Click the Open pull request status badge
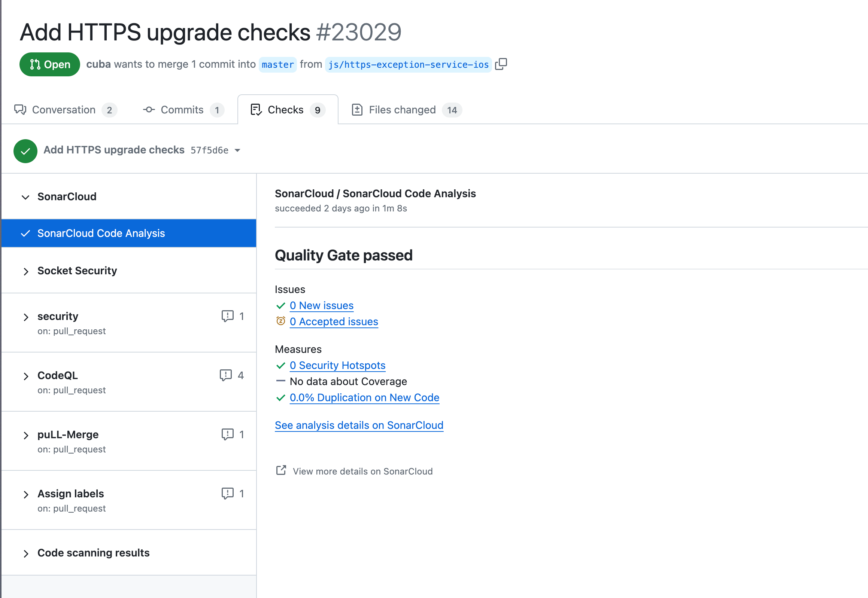 tap(49, 64)
